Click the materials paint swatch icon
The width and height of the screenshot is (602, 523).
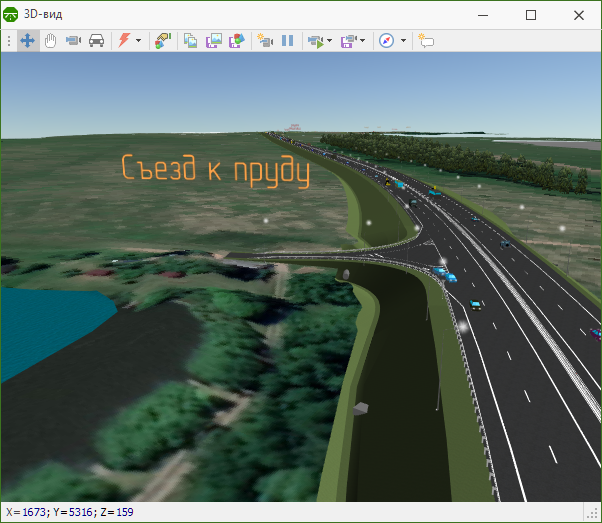[163, 41]
